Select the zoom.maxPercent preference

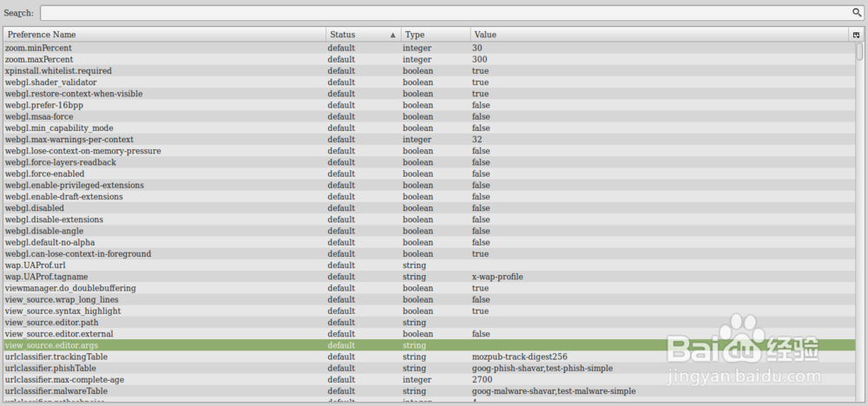429,59
